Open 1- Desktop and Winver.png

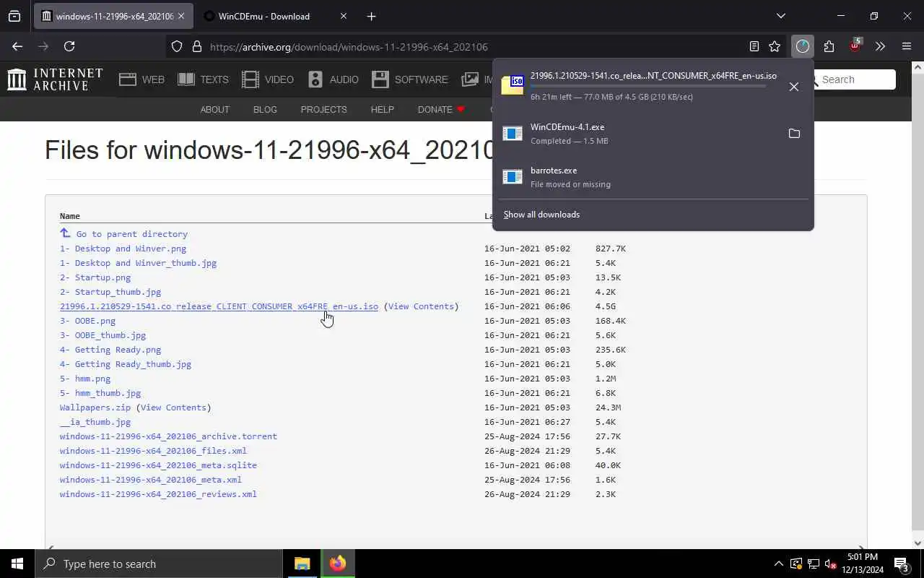click(x=123, y=249)
